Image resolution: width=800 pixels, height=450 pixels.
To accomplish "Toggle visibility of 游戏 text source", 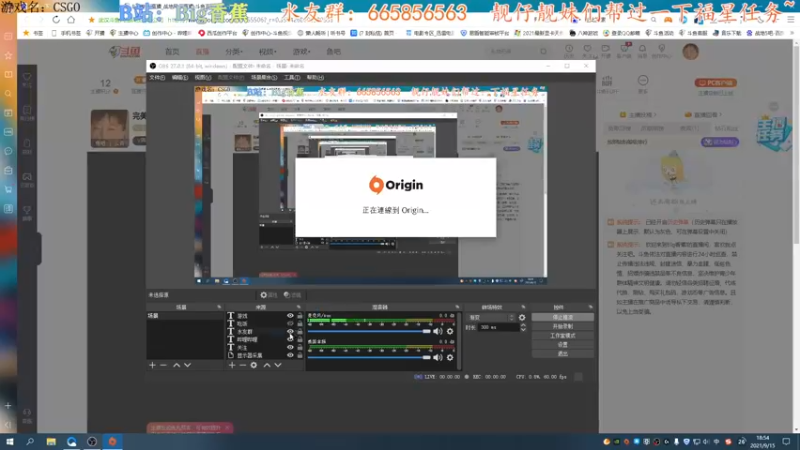I will tap(290, 316).
